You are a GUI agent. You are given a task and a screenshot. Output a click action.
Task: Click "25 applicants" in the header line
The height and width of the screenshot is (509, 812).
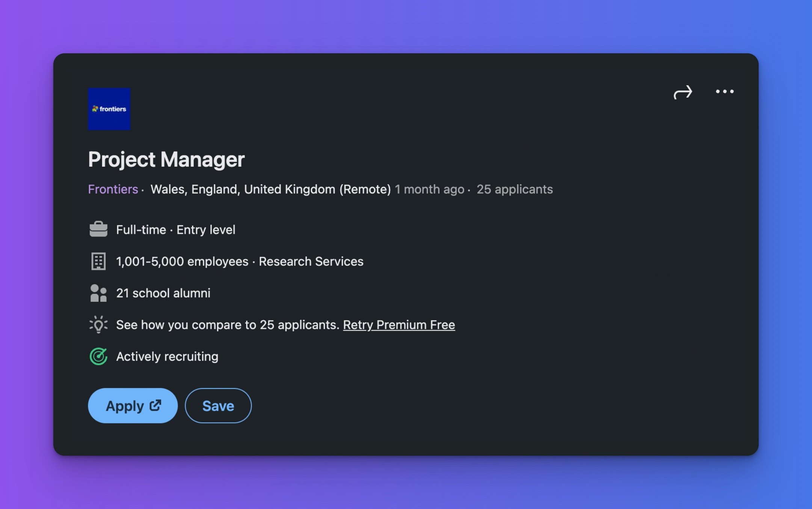coord(515,189)
